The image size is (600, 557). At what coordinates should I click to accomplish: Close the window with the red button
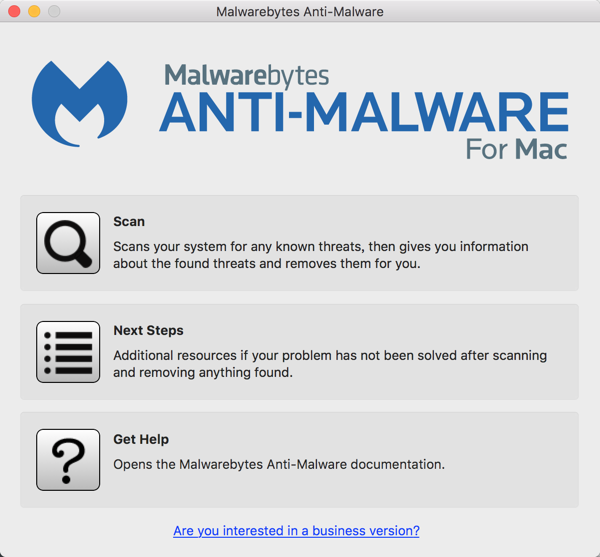pyautogui.click(x=14, y=12)
